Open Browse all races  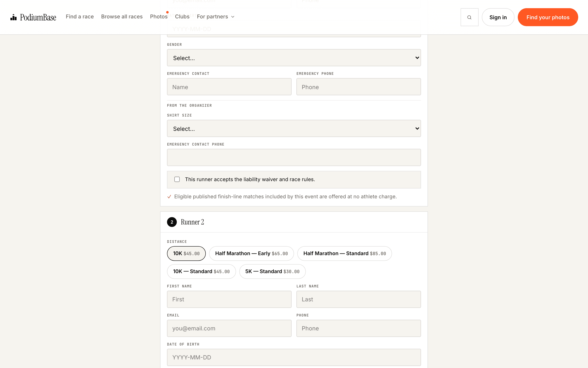[122, 17]
